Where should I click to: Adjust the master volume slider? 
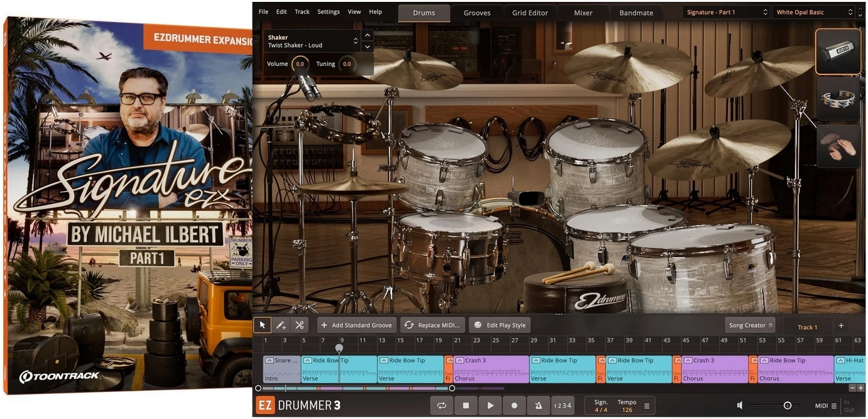775,406
